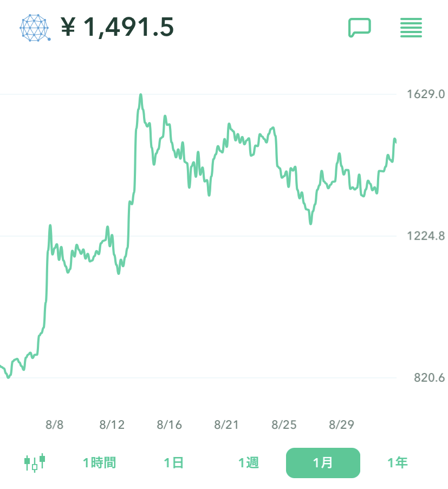The image size is (448, 489).
Task: Select the active 1月 range button
Action: pyautogui.click(x=323, y=463)
